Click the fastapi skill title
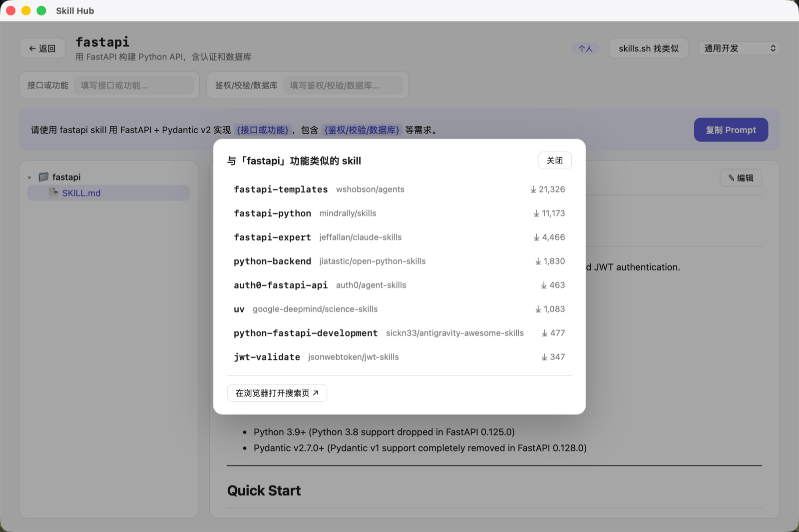Screen dimensions: 799x532 [102, 42]
